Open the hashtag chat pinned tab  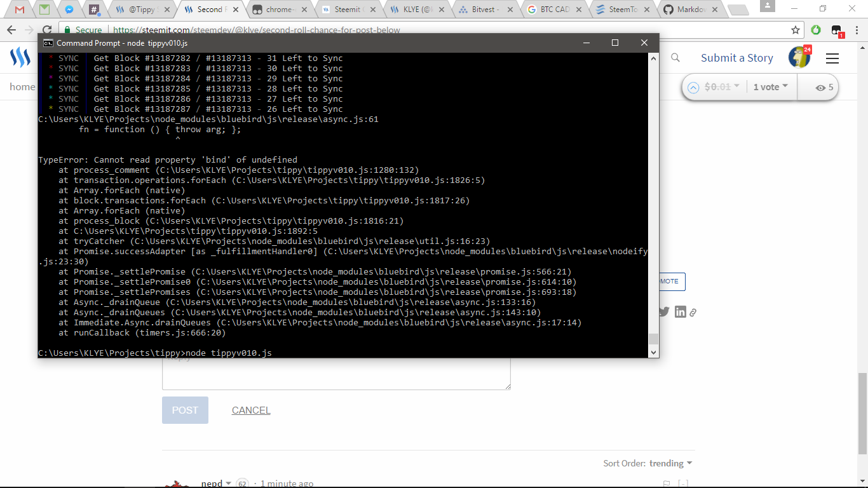[x=94, y=10]
